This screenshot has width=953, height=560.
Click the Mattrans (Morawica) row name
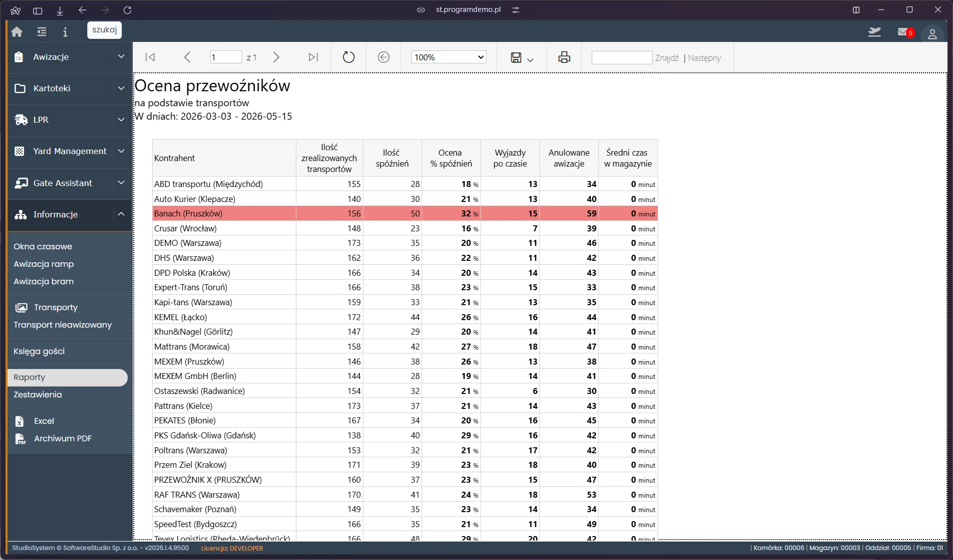192,347
